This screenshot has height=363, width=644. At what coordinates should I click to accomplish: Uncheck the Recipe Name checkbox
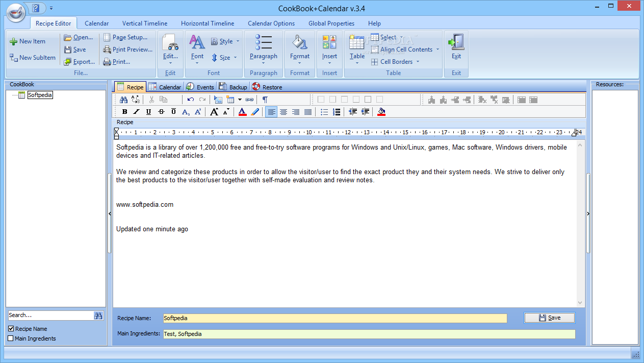point(11,329)
